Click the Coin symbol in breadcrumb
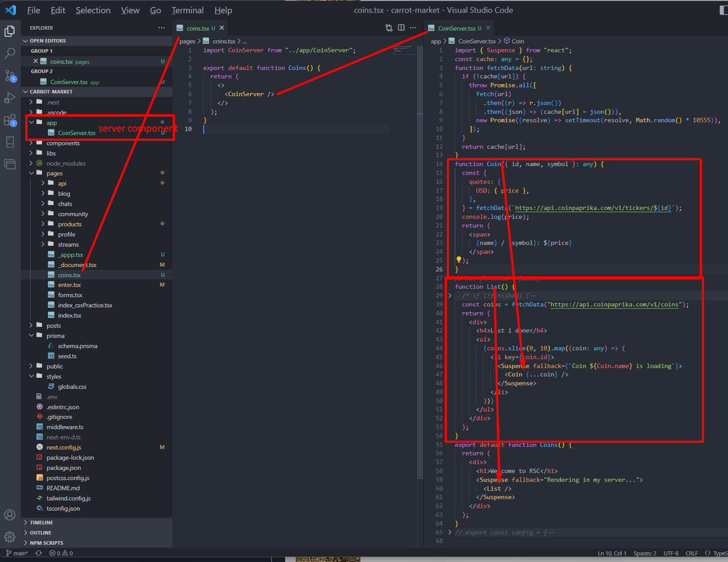This screenshot has width=728, height=562. (514, 41)
